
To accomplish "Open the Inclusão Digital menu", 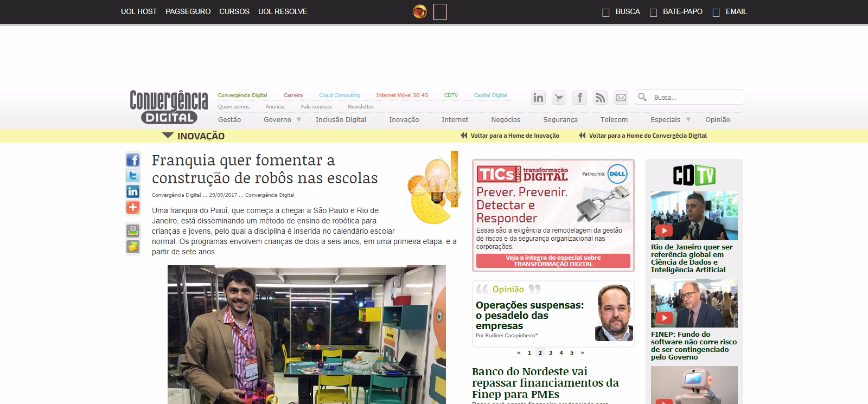I will pos(341,120).
